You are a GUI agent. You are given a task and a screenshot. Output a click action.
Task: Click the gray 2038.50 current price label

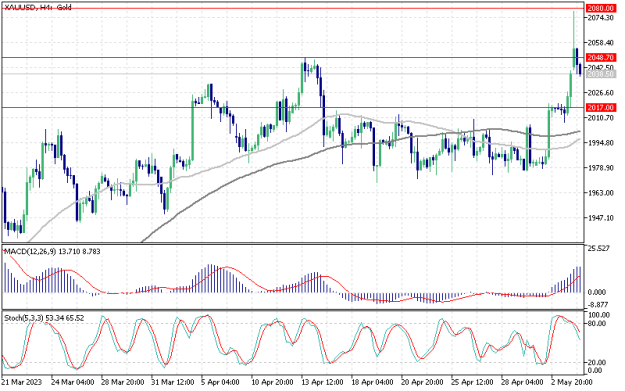(x=601, y=74)
